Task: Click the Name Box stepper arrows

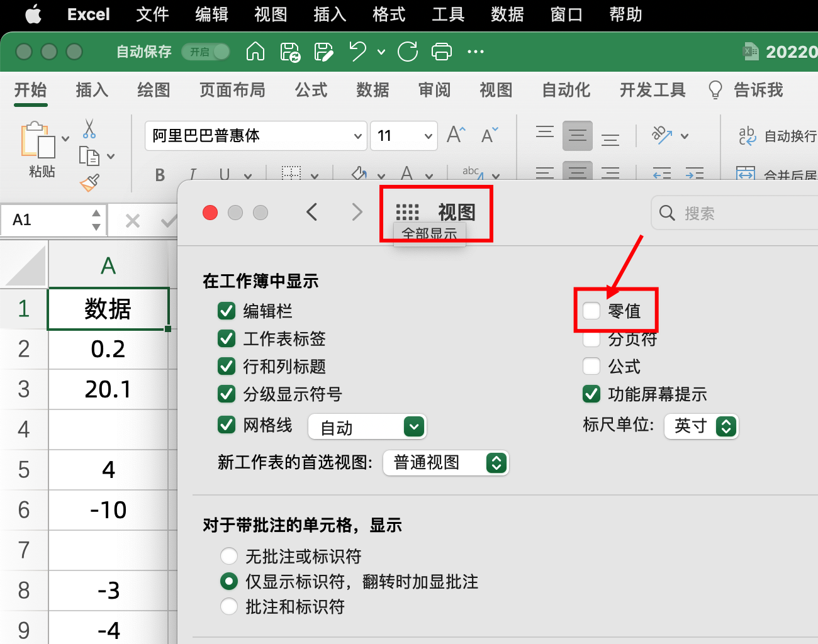Action: coord(96,220)
